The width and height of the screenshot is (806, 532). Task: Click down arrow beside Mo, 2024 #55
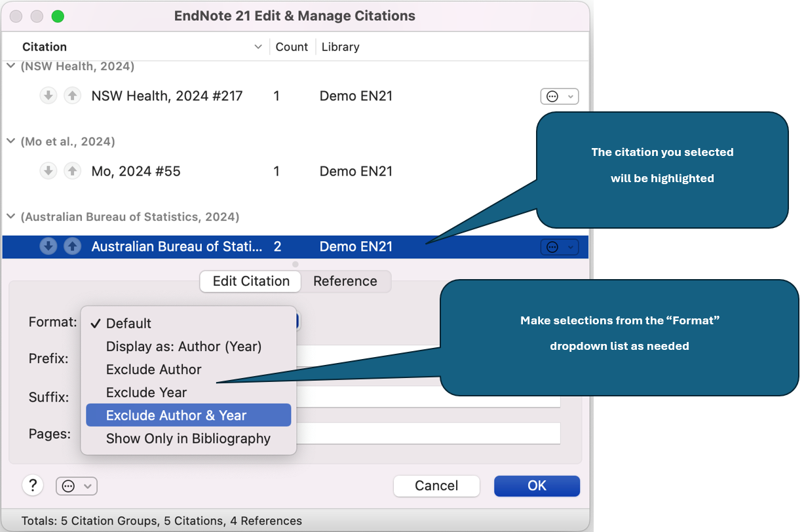[48, 171]
